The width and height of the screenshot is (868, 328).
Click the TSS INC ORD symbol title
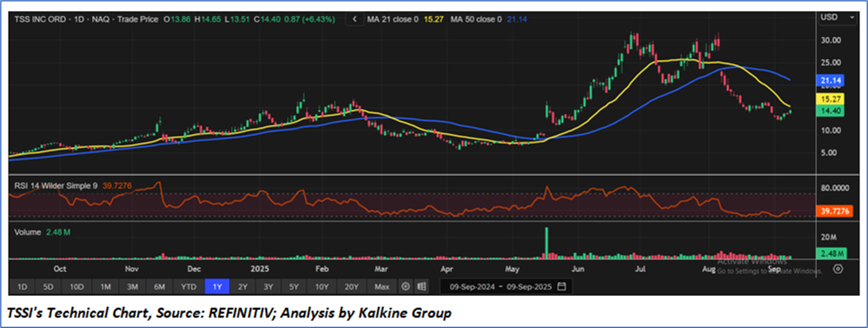coord(39,19)
